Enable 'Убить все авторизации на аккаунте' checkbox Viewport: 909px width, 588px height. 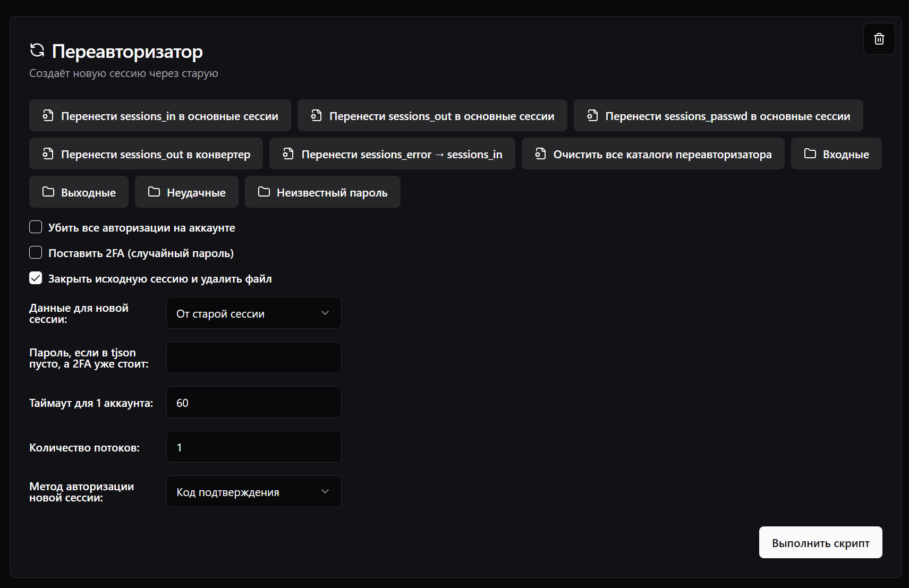(36, 227)
